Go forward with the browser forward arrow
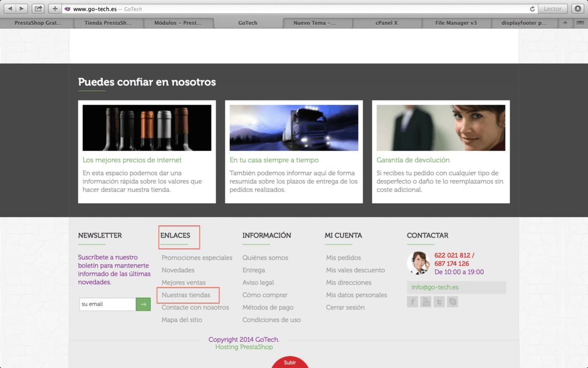 tap(22, 9)
